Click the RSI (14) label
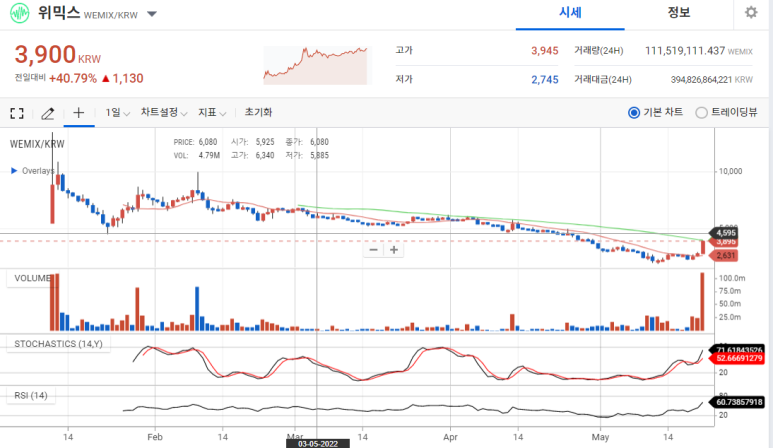The width and height of the screenshot is (773, 448). tap(31, 395)
